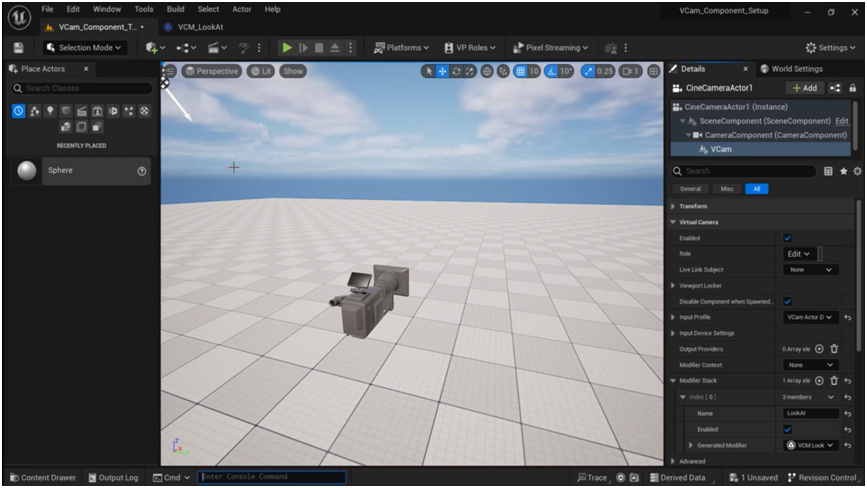Add element to Output Providers array
Screen dimensions: 867x488
click(819, 349)
